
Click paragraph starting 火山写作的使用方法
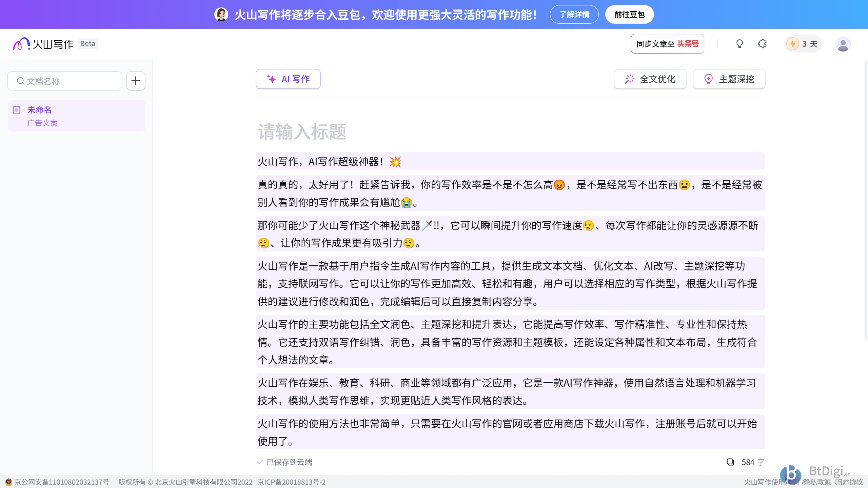tap(510, 432)
